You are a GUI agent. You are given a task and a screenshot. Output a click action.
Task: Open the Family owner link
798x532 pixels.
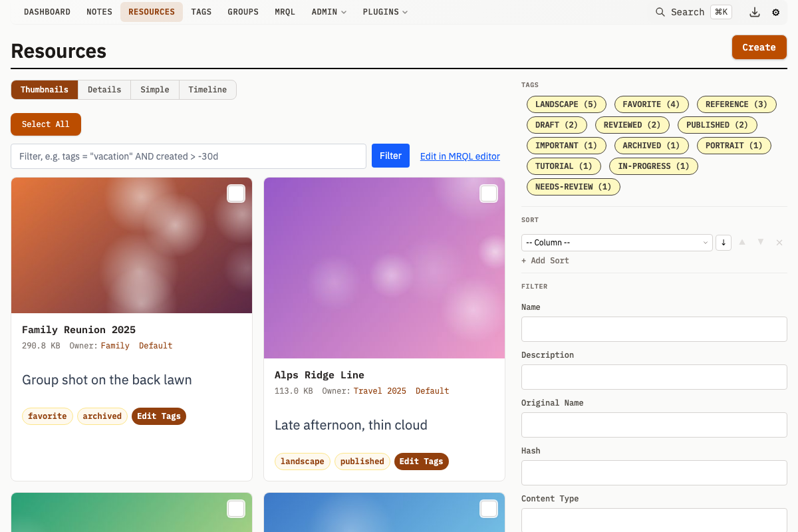[x=115, y=346]
